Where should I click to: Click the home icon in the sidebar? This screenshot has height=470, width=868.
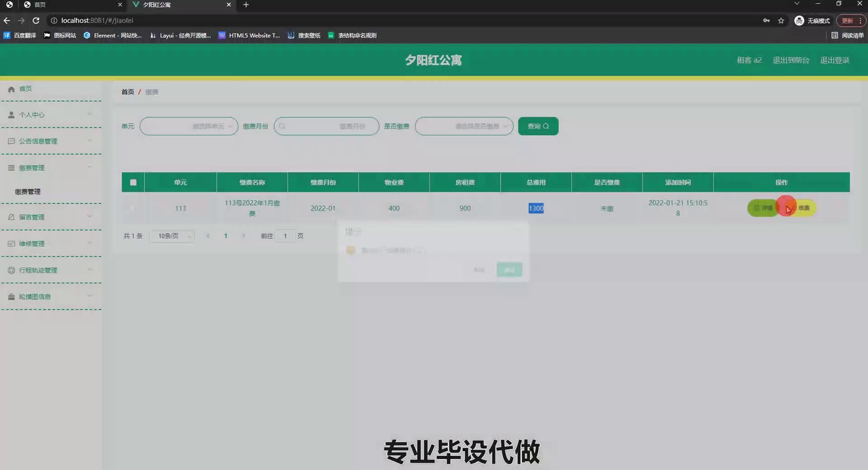pyautogui.click(x=11, y=89)
